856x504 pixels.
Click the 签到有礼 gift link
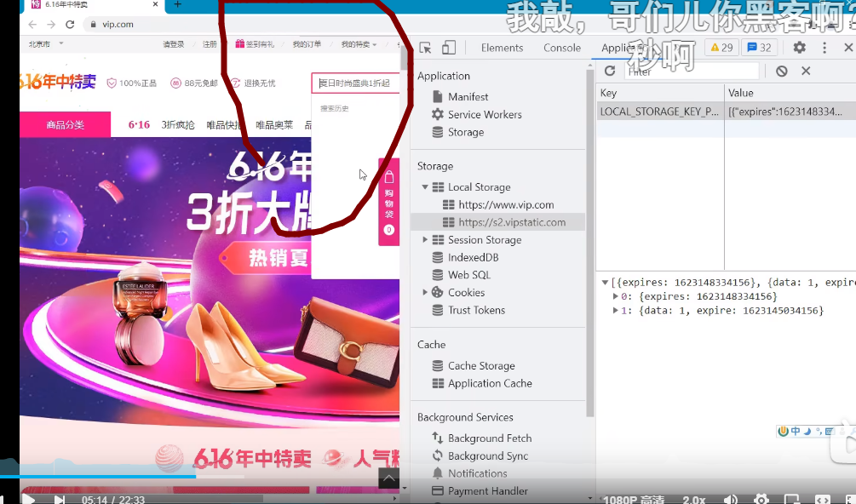point(255,44)
